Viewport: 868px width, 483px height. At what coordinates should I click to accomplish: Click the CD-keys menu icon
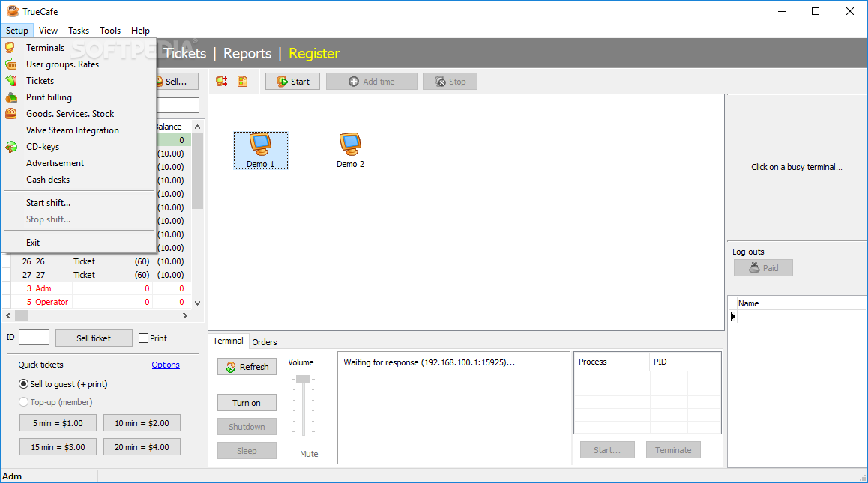point(11,147)
